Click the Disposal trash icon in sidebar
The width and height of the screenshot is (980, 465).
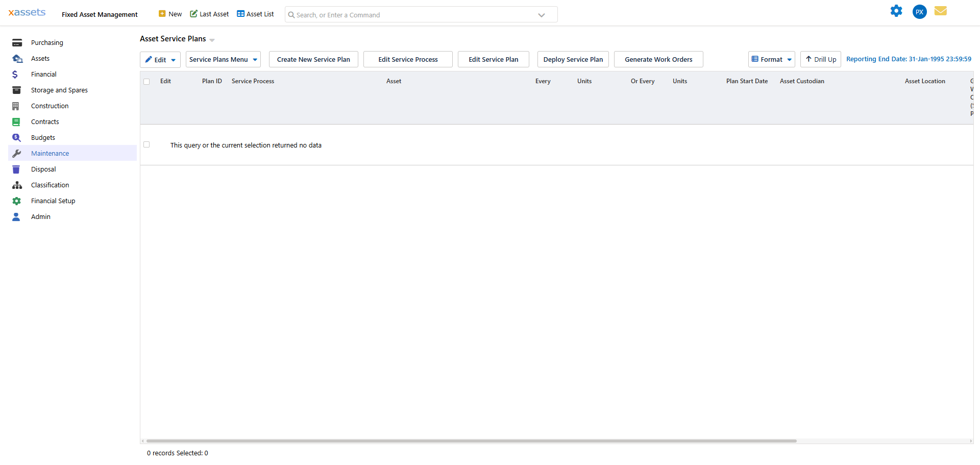pos(17,169)
